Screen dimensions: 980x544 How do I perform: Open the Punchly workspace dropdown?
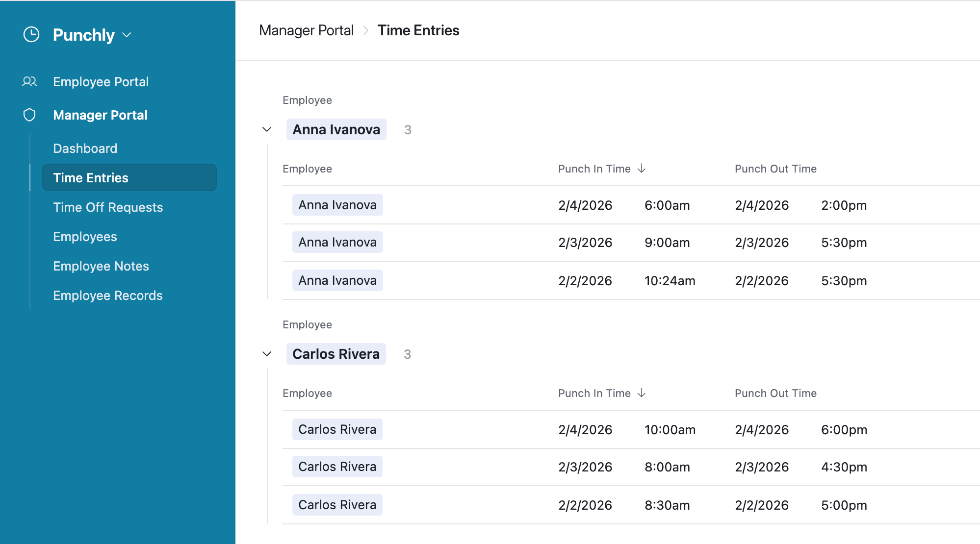tap(127, 35)
